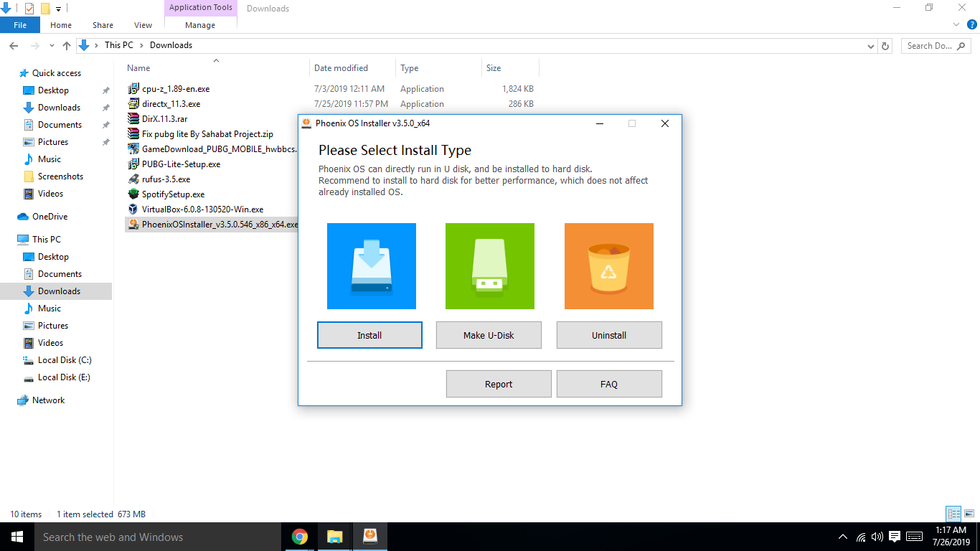Select cpu-z_1.89-en.exe file
Screen dimensions: 980x551
[176, 89]
